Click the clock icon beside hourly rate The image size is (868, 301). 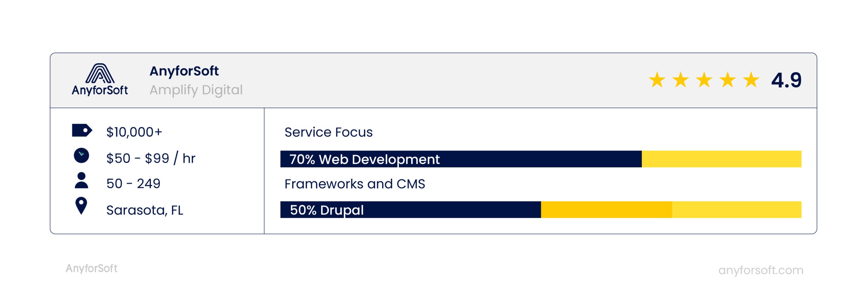pos(81,156)
